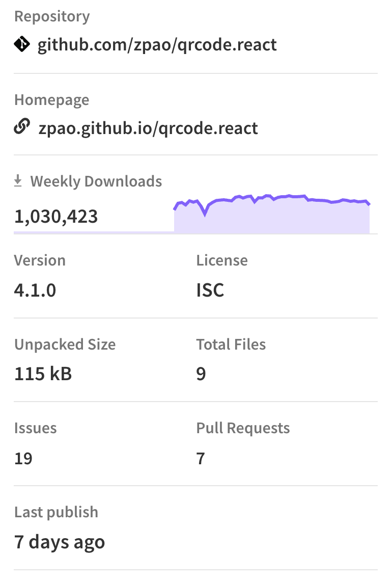Click the Weekly Downloads label

tap(96, 181)
